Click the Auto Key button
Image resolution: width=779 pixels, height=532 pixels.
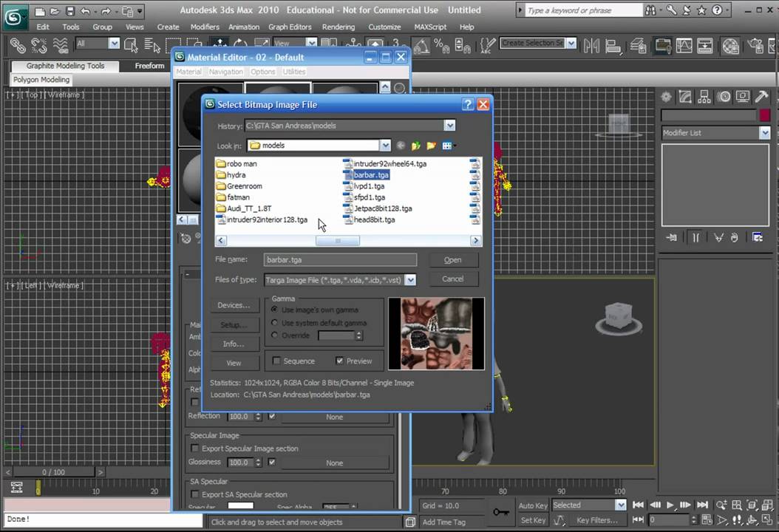(533, 505)
